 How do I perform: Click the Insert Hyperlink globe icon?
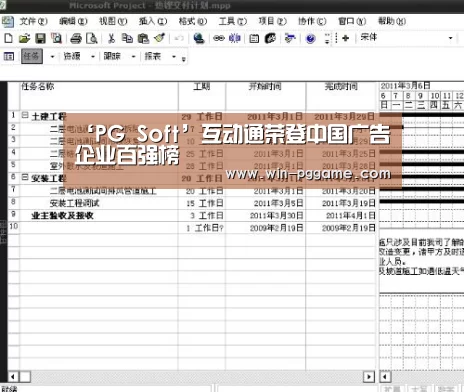[199, 38]
